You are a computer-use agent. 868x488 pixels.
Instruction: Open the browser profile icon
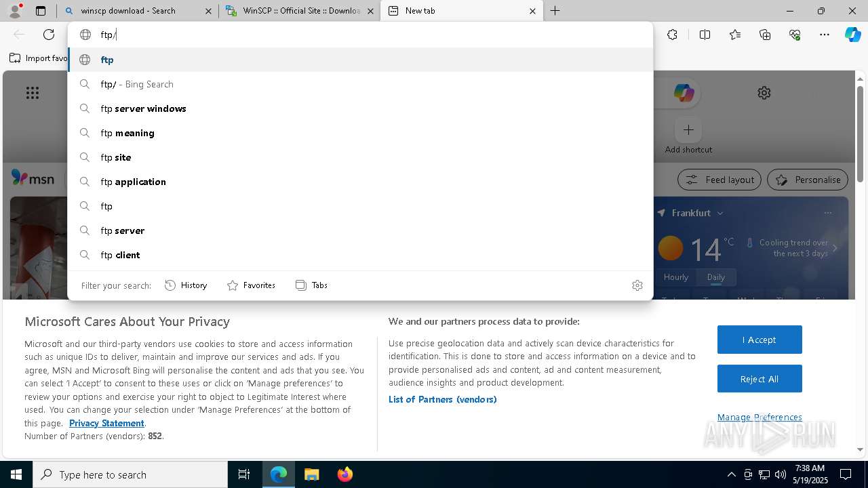coord(15,11)
